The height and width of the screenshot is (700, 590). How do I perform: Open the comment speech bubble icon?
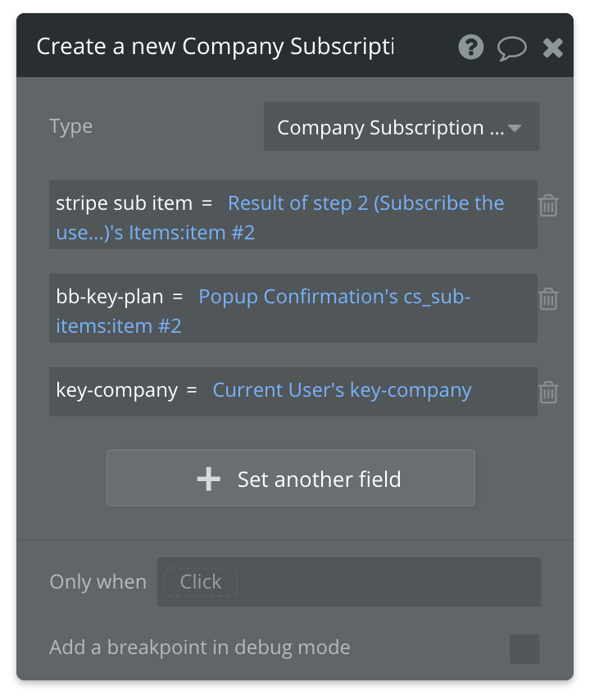(x=512, y=48)
